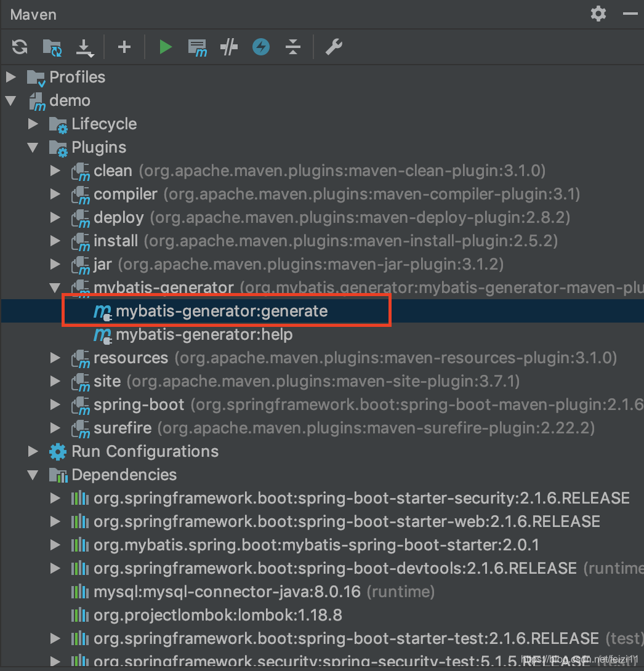Expand spring-boot-starter-security dependency

point(55,497)
